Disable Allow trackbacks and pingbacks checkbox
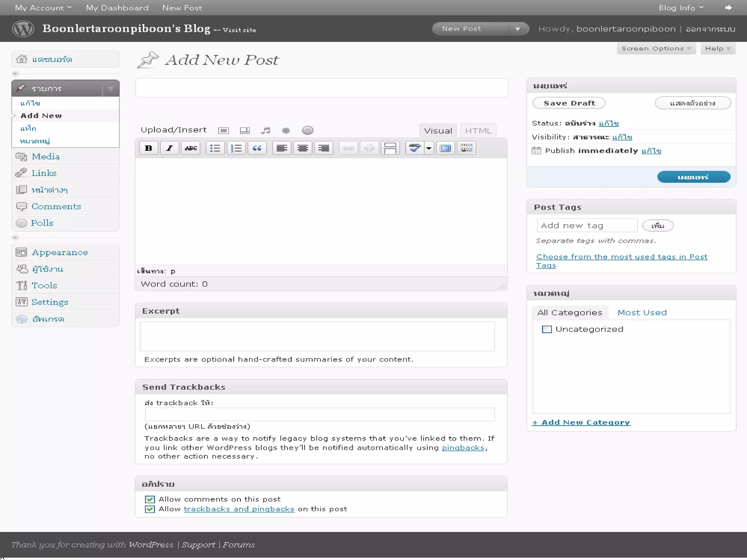This screenshot has height=560, width=747. click(x=150, y=509)
